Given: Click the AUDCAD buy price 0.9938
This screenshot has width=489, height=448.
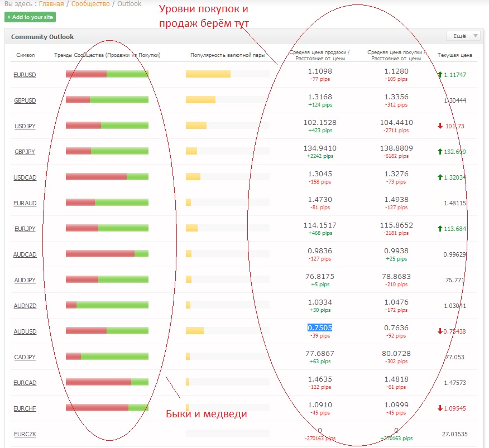Looking at the screenshot, I should pos(396,251).
